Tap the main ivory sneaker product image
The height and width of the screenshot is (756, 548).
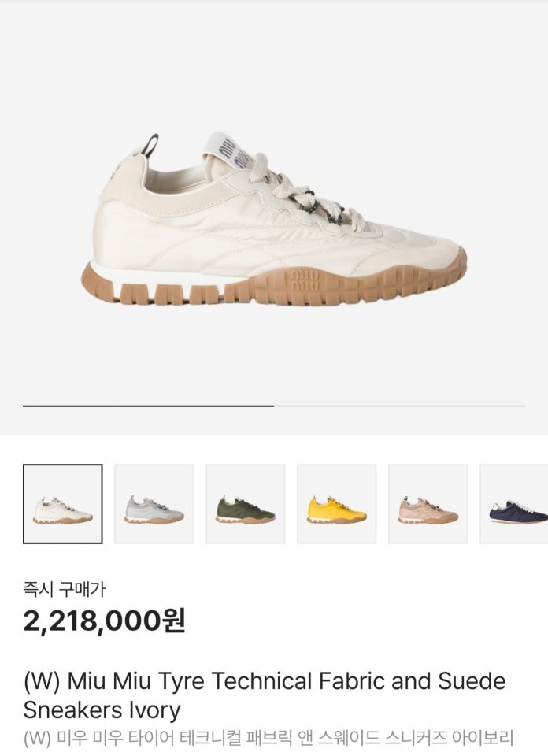pos(274,218)
